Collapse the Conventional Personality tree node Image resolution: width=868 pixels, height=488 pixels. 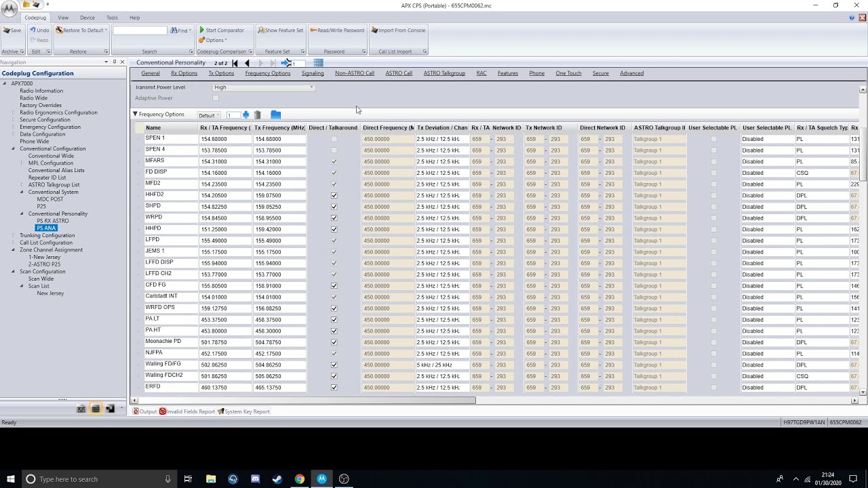click(22, 213)
